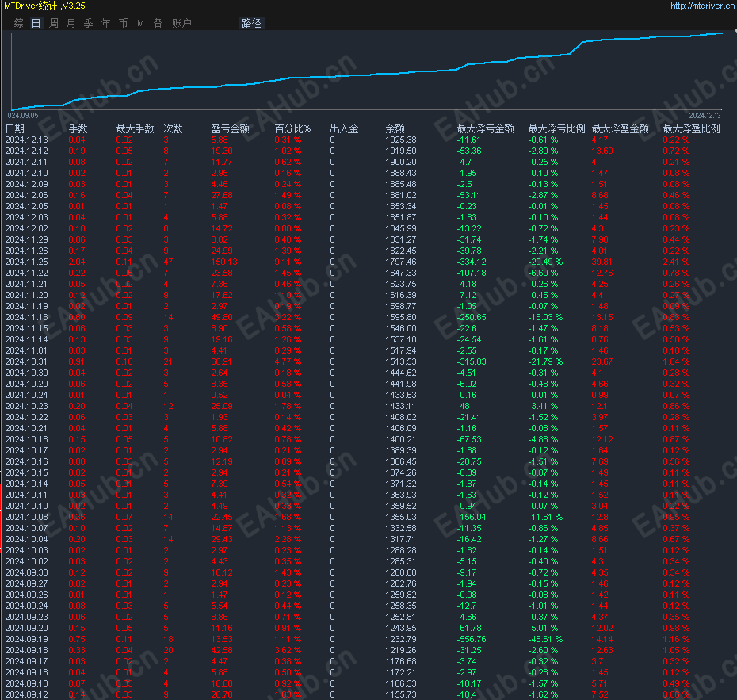Select the 2024.09.19 date row
The height and width of the screenshot is (700, 737).
coord(26,639)
